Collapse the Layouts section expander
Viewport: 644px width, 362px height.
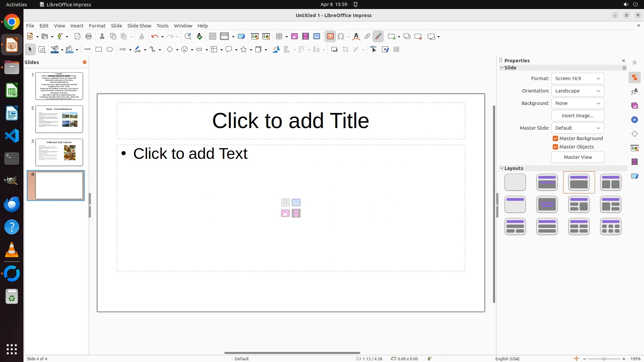[502, 168]
